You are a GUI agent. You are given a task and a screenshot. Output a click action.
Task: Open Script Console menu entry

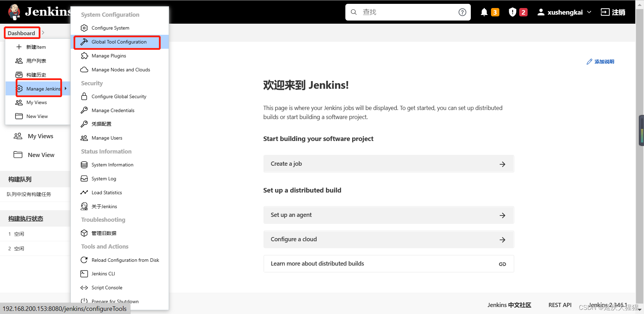coord(120,288)
